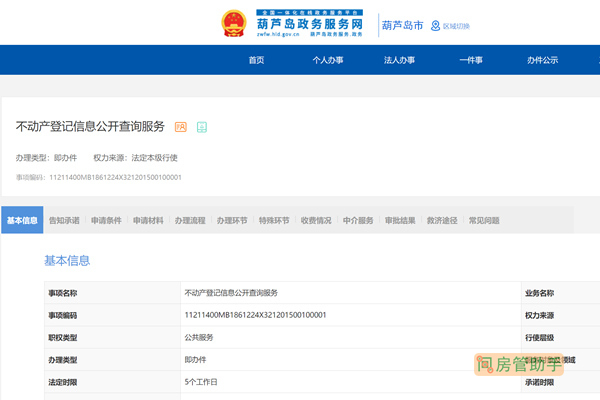600x400 pixels.
Task: Click the green mobile icon after the title
Action: click(x=202, y=127)
